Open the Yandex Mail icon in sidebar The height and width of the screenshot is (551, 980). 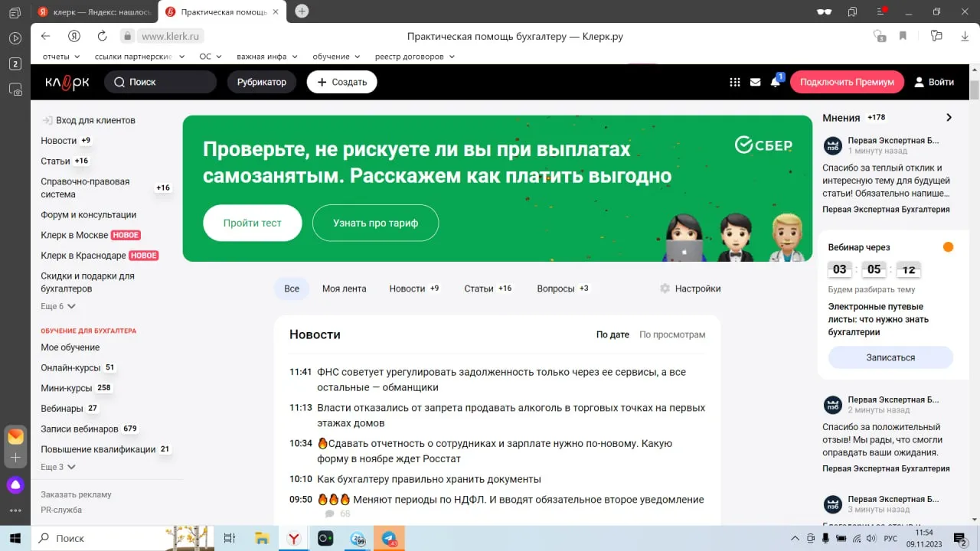pos(15,437)
